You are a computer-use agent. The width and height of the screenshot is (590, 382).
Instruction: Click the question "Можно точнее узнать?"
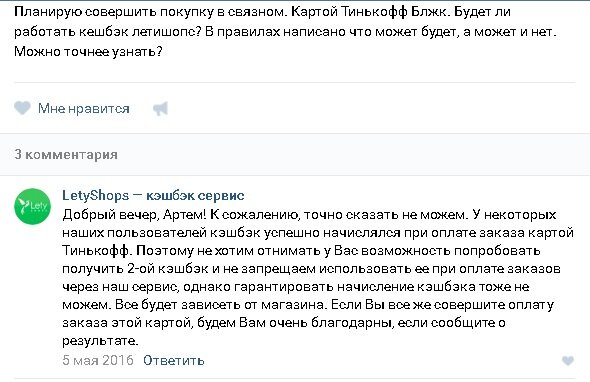coord(88,51)
